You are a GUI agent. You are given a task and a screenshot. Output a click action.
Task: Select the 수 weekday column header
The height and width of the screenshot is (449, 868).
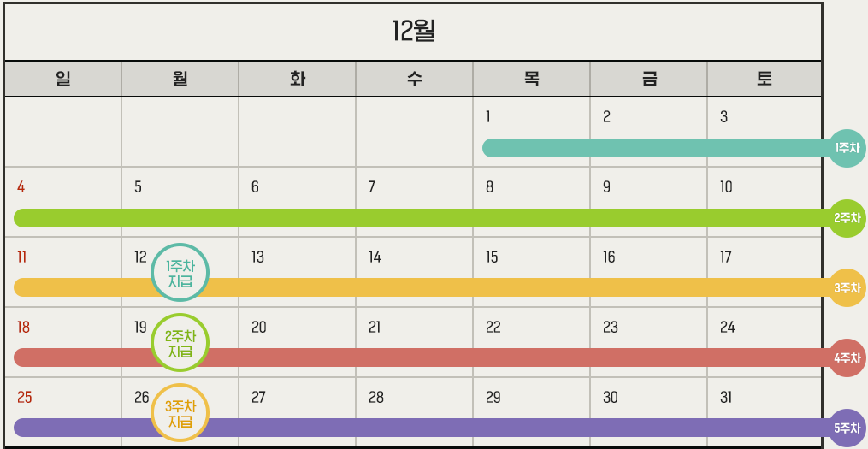point(414,79)
